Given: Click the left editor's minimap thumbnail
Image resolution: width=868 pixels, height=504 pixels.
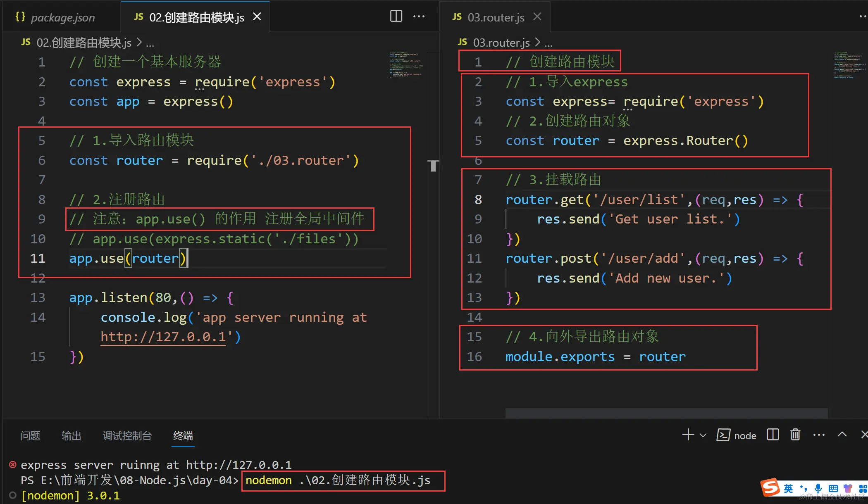Looking at the screenshot, I should pos(405,65).
